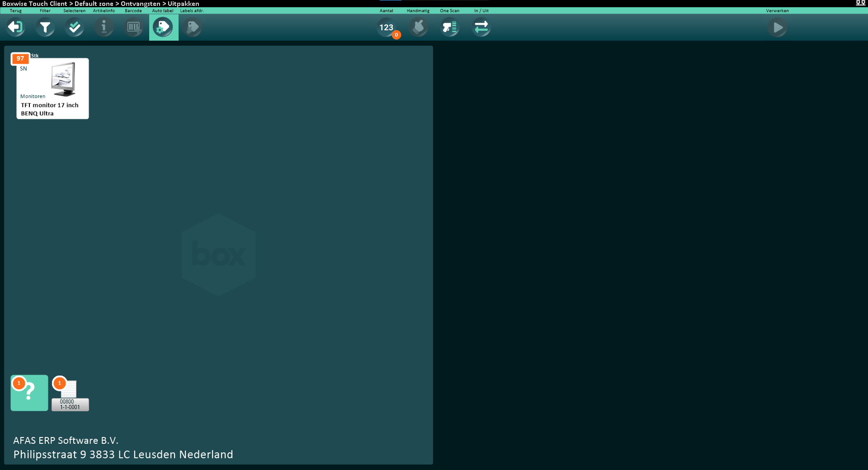Open the Aantal 123 quantity button
868x470 pixels.
tap(387, 28)
